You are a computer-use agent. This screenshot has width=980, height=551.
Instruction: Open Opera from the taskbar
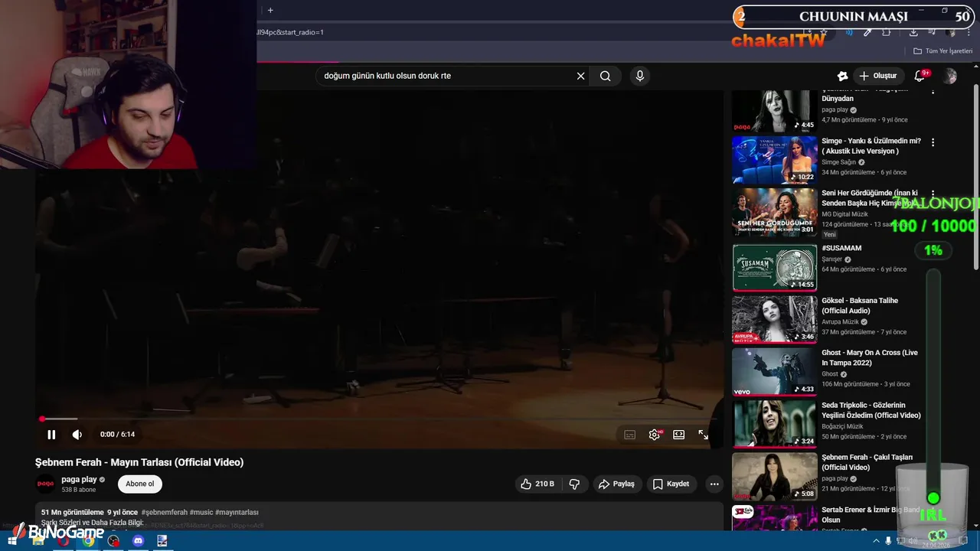point(64,540)
